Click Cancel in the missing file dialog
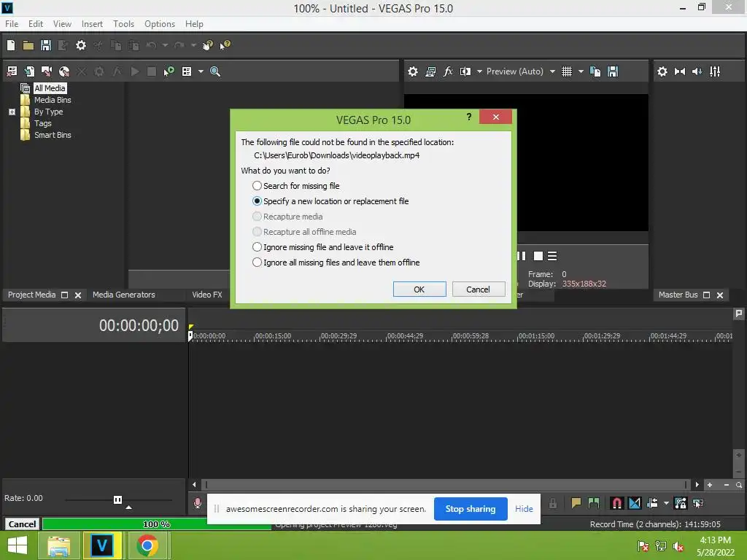 tap(479, 289)
